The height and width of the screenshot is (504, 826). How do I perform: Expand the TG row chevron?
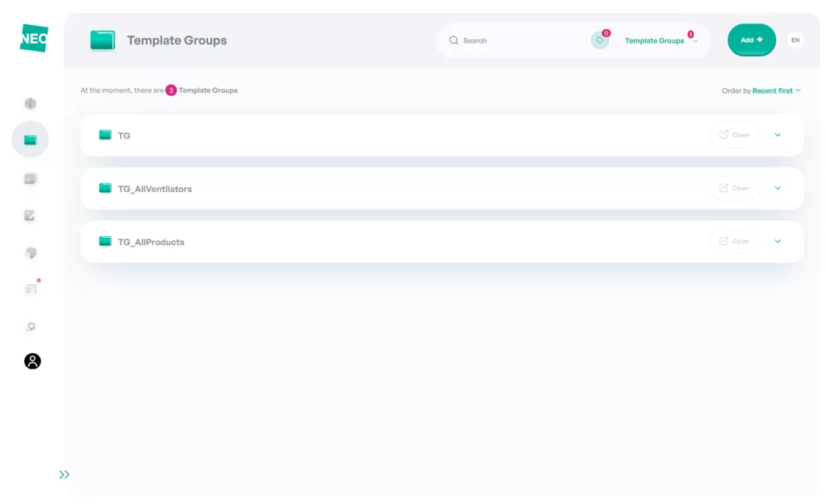[778, 135]
